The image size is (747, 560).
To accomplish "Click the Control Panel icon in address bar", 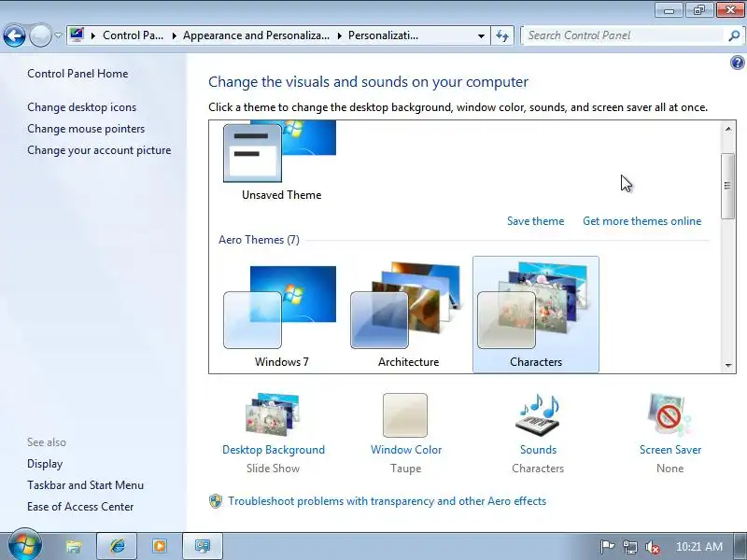I will (x=77, y=35).
